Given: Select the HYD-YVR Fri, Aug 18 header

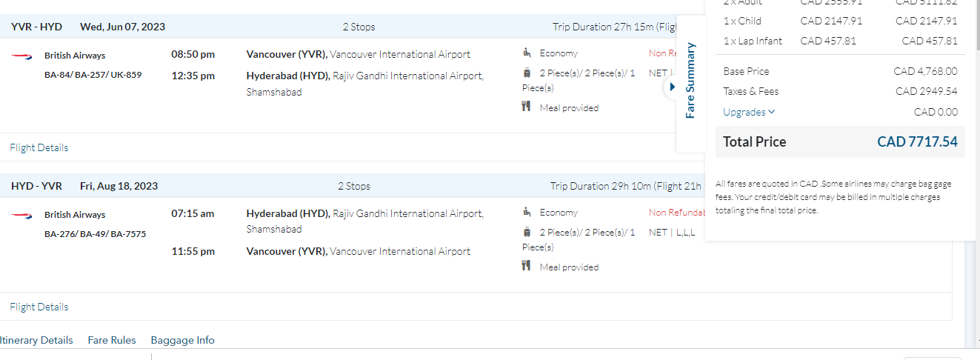Looking at the screenshot, I should coord(84,186).
